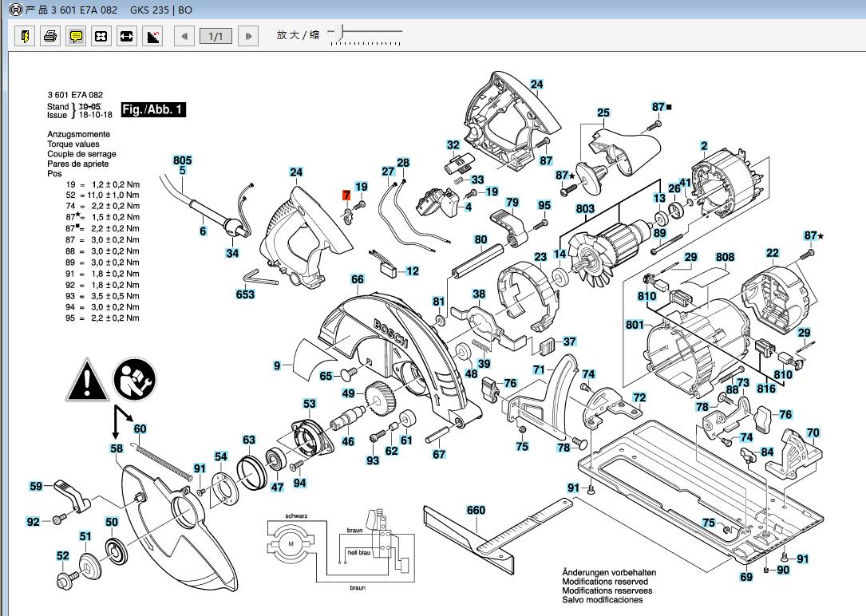
Task: Select part number 2 field stator
Action: [704, 146]
